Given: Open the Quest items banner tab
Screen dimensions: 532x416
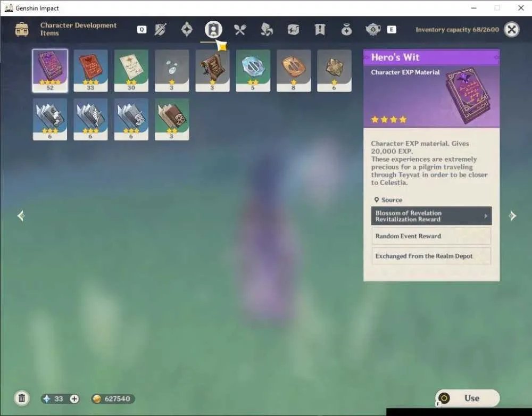Looking at the screenshot, I should pyautogui.click(x=320, y=30).
